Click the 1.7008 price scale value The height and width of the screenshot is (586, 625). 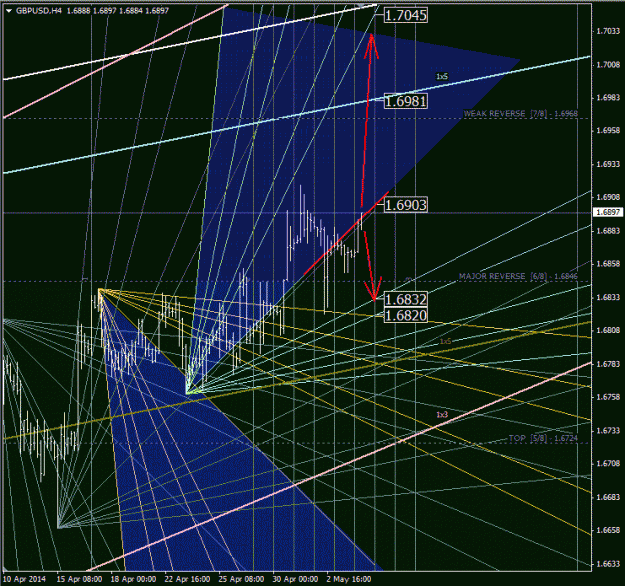click(608, 65)
